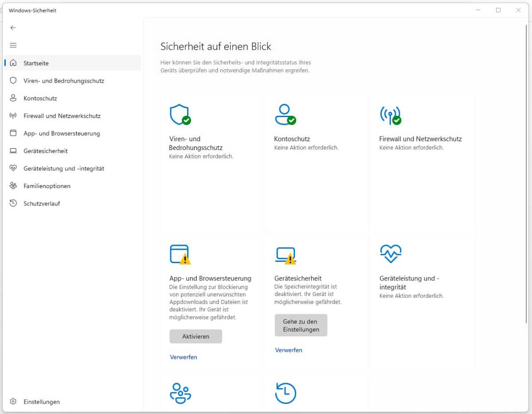Select the App- und Browsersteuerung sidebar item
532x414 pixels.
coord(62,133)
